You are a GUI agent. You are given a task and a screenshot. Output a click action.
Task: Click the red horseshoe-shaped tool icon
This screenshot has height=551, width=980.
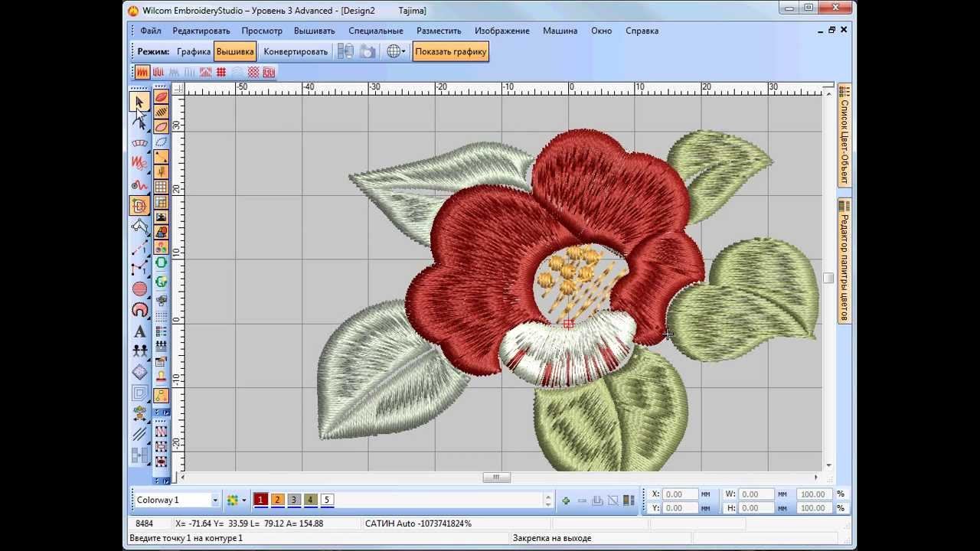pos(139,310)
